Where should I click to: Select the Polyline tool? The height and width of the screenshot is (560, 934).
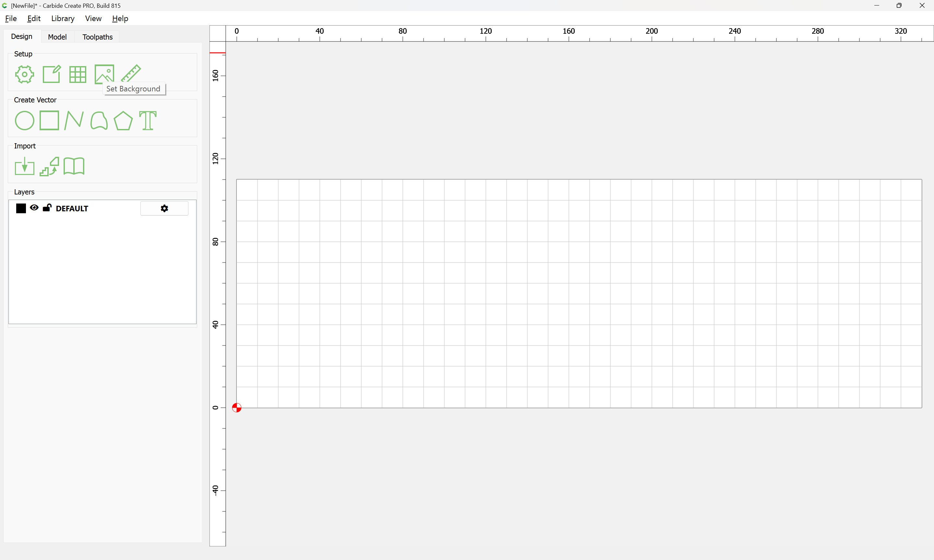74,121
